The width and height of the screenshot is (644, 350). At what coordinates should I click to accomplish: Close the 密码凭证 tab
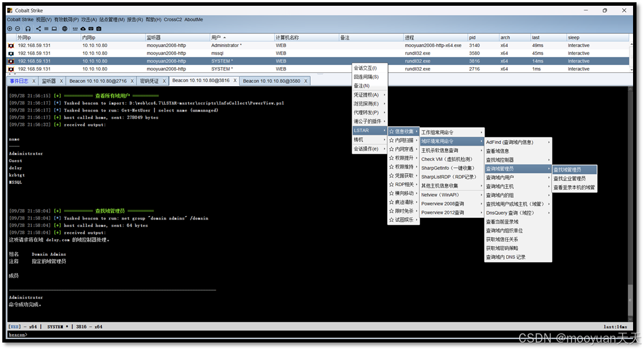164,81
